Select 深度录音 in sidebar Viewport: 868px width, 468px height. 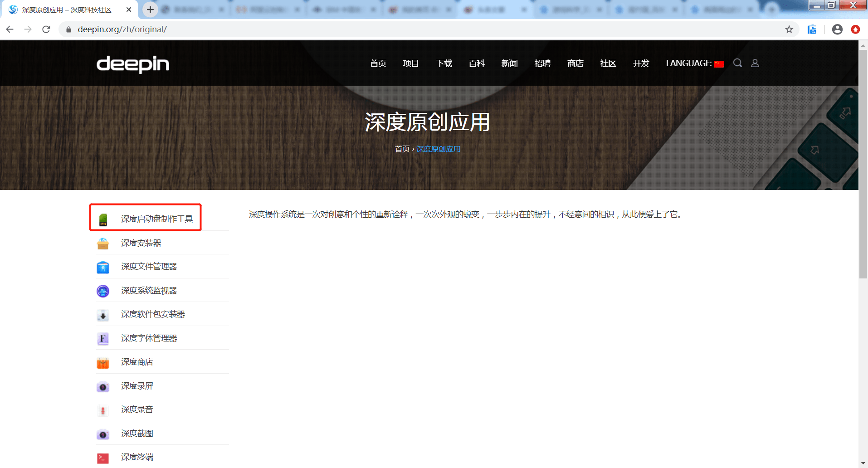[137, 409]
